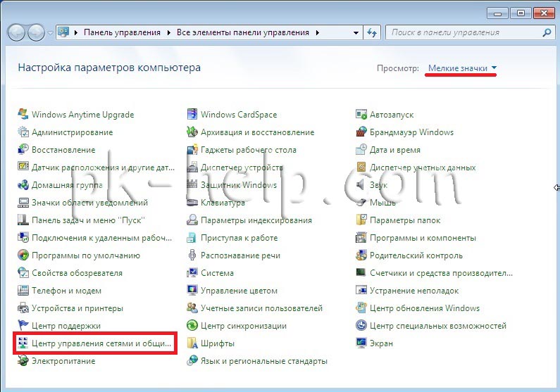Click the Устройства и принтеры icon

coord(23,308)
